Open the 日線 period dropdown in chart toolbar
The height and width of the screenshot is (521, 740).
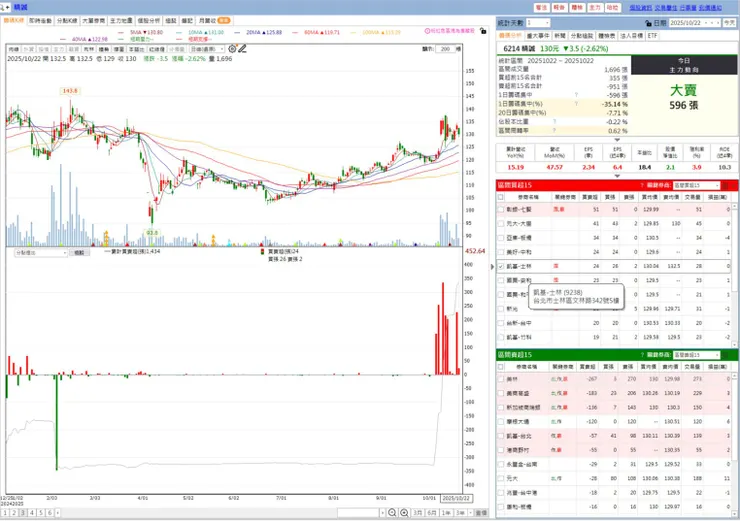(x=207, y=49)
